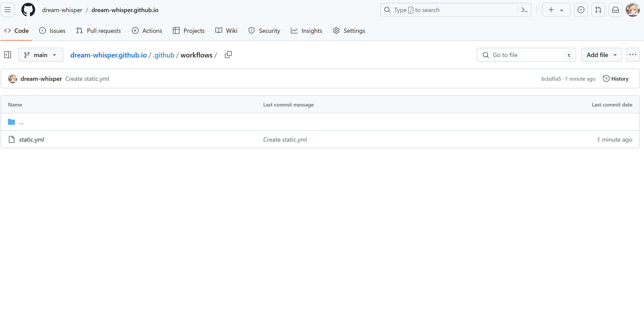Expand the Add file dropdown
Viewport: 644px width, 318px height.
601,55
